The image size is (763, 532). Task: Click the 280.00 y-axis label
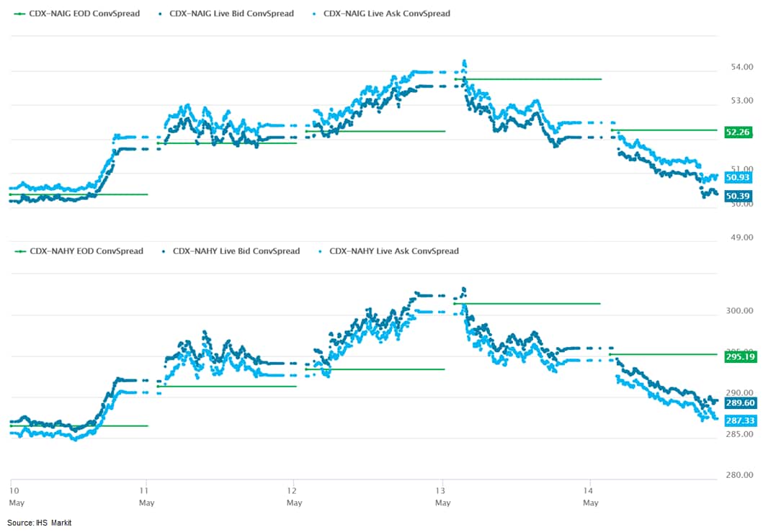[x=736, y=475]
